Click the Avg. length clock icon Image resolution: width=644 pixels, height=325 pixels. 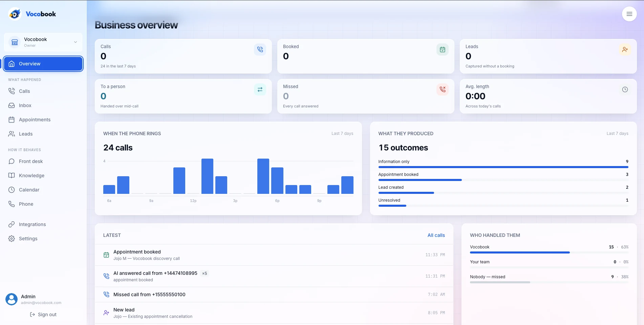point(625,89)
